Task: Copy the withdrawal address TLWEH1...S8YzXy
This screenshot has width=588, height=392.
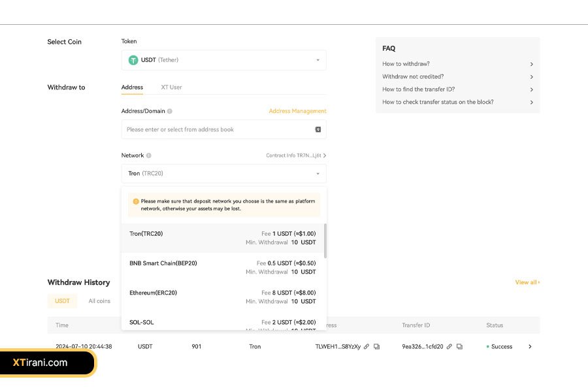Action: 377,347
